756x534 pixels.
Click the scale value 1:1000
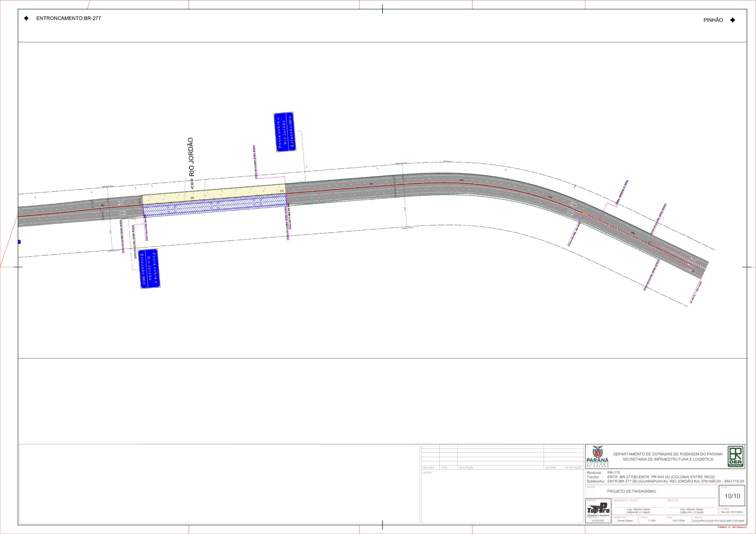point(651,521)
